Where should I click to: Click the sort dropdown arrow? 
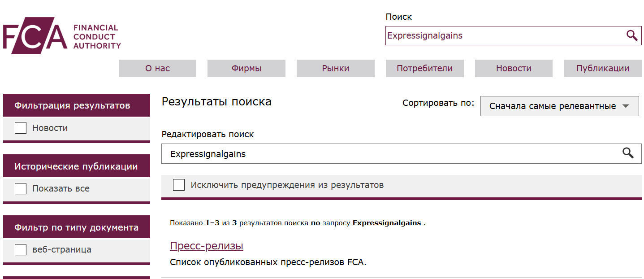coord(626,106)
